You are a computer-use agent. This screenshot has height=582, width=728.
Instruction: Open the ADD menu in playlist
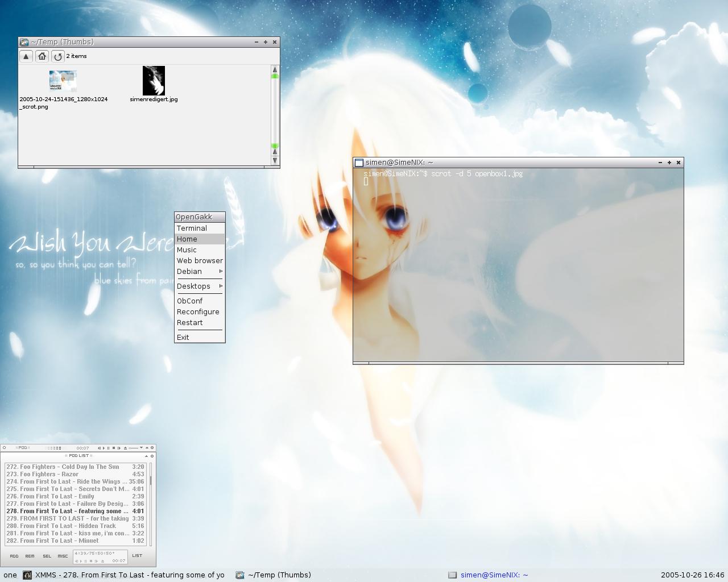[14, 556]
